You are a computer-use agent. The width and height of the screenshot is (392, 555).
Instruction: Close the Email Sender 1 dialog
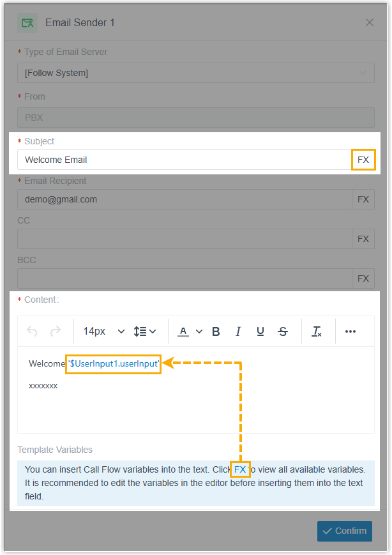(x=370, y=22)
